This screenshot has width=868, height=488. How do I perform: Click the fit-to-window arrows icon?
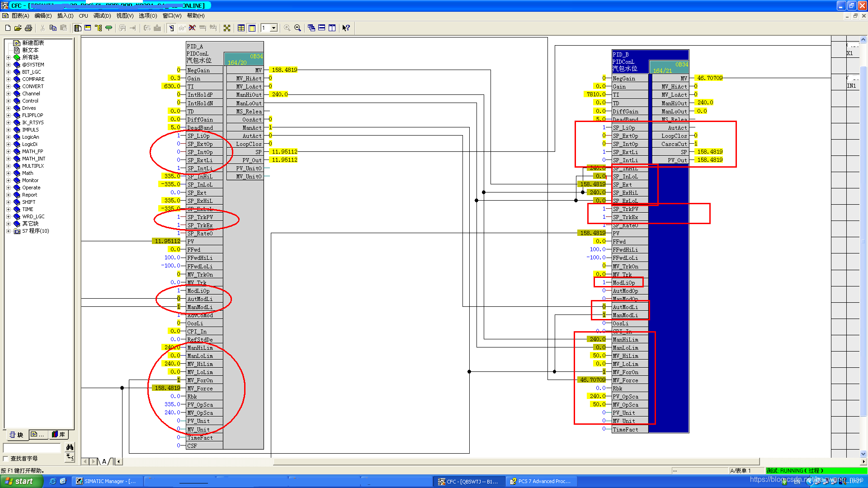(227, 28)
